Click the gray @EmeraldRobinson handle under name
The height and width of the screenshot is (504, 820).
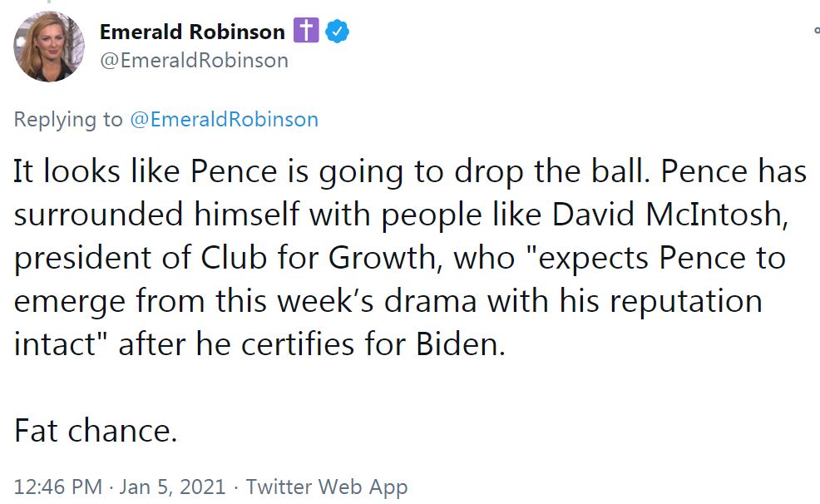pyautogui.click(x=194, y=61)
